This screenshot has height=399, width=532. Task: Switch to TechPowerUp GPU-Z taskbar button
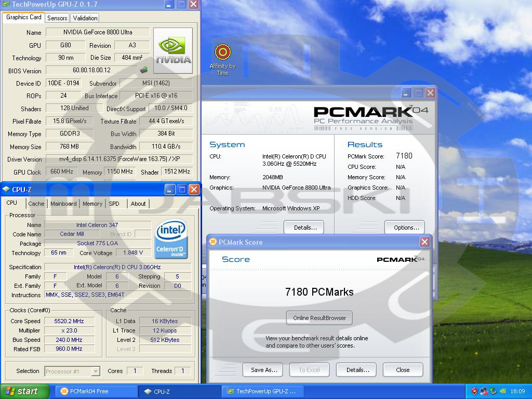pos(263,392)
